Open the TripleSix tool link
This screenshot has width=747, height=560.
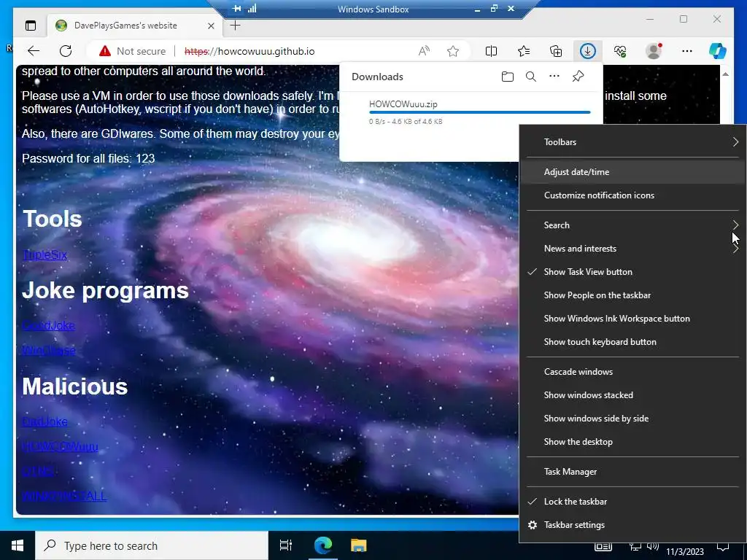pyautogui.click(x=44, y=254)
